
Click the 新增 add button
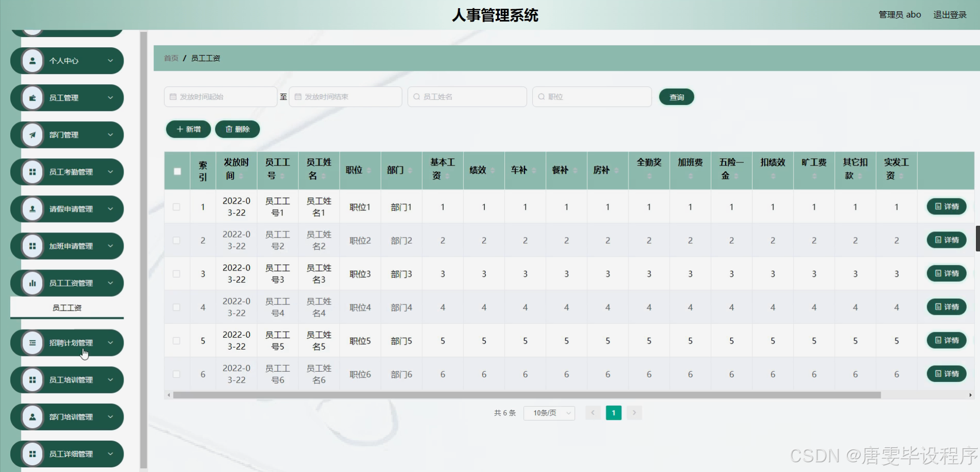188,129
